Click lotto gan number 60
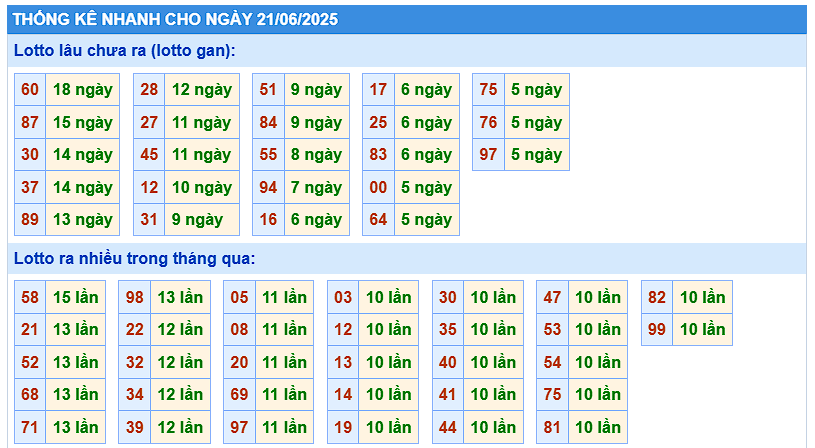 click(30, 89)
